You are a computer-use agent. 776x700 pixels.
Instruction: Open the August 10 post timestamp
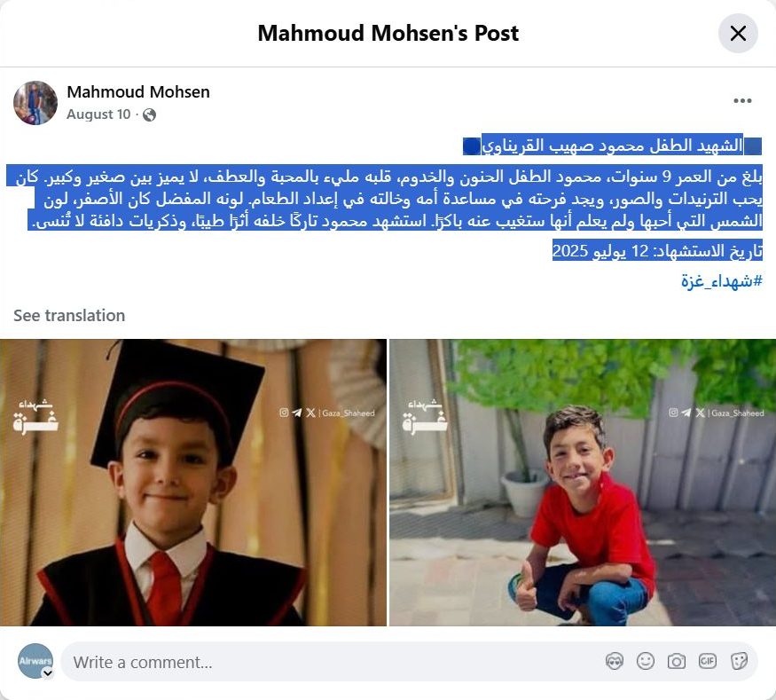coord(98,114)
